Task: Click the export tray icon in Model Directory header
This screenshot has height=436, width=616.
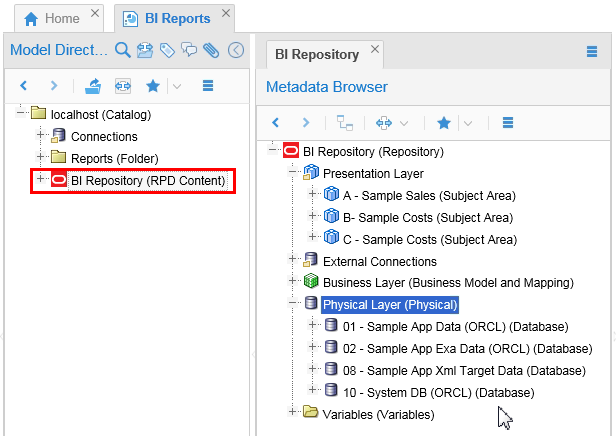Action: click(145, 50)
